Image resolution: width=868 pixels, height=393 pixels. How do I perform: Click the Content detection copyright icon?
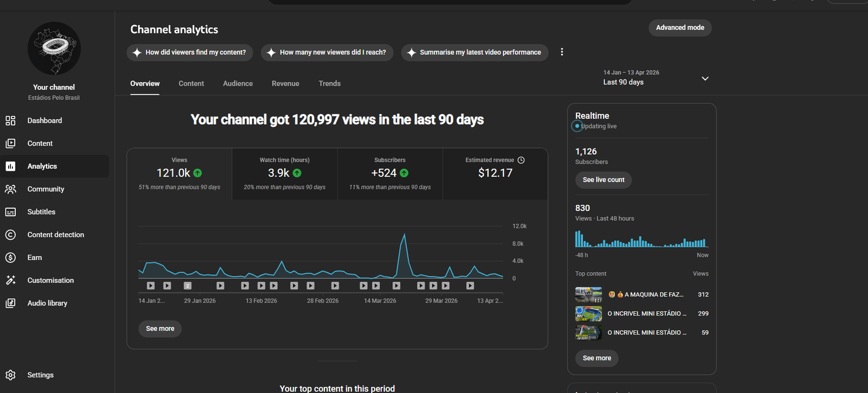coord(10,235)
